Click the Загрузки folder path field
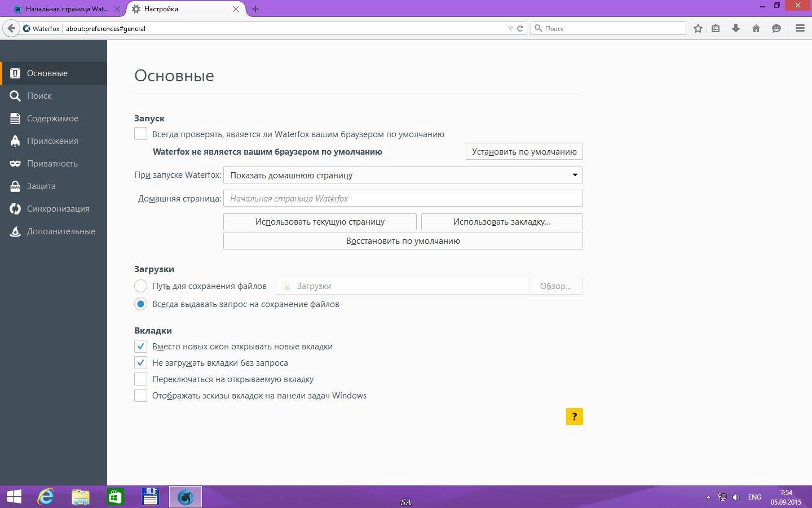 pyautogui.click(x=403, y=286)
